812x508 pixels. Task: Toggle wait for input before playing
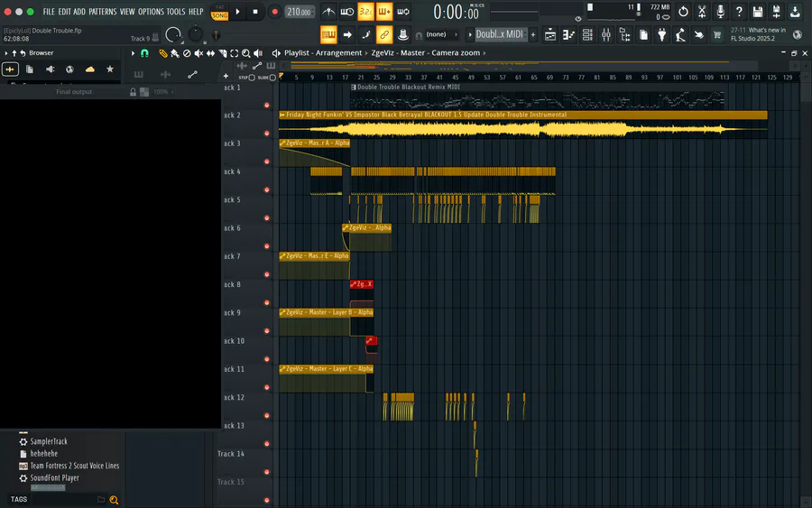point(347,12)
